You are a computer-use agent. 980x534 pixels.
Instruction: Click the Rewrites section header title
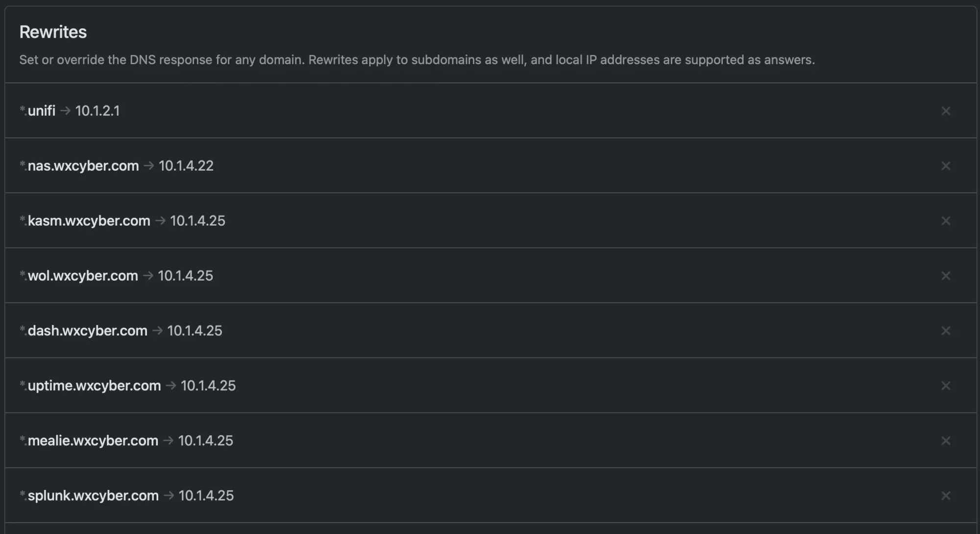click(x=52, y=30)
